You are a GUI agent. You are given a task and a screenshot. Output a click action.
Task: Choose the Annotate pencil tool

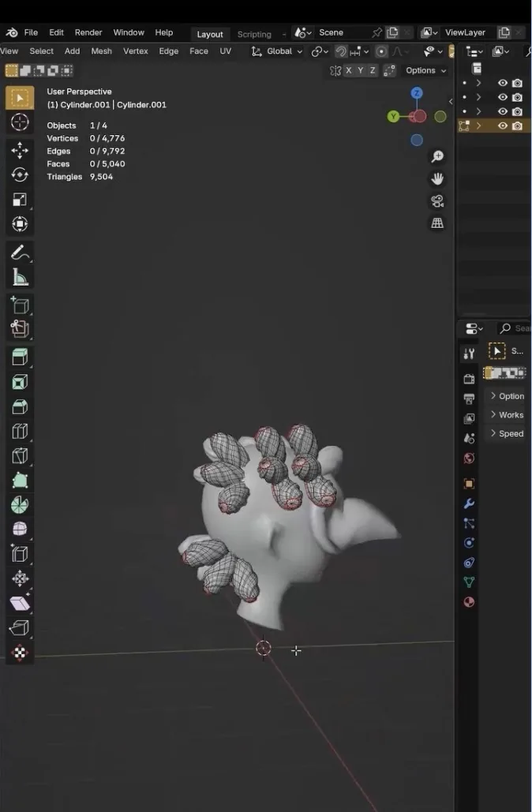pos(20,253)
